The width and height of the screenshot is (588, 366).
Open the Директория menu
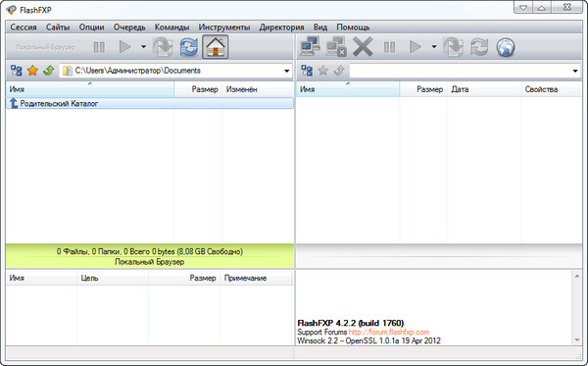pyautogui.click(x=281, y=27)
